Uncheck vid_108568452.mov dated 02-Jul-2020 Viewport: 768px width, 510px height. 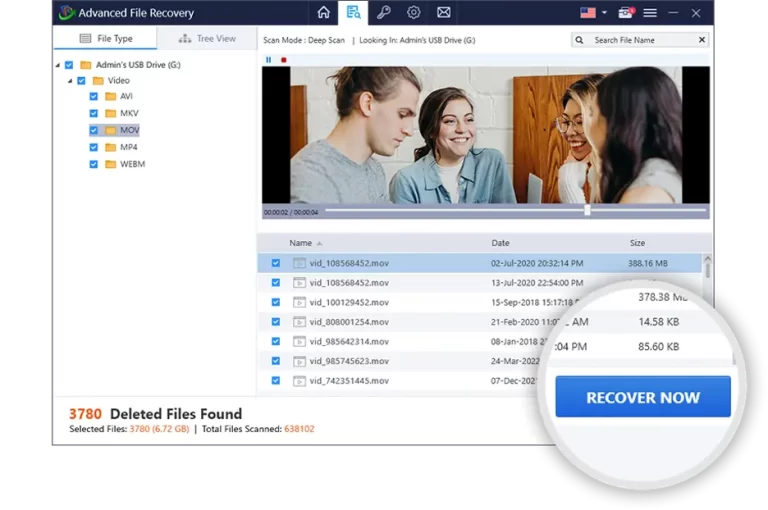pos(276,263)
